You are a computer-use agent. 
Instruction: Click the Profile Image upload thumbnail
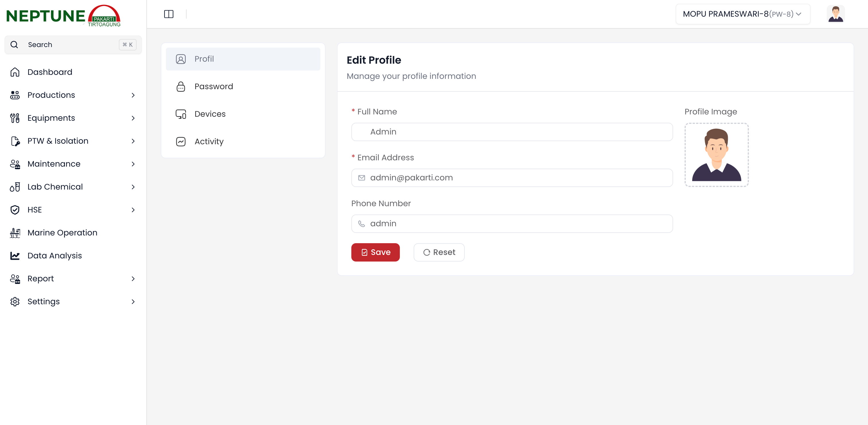point(716,155)
